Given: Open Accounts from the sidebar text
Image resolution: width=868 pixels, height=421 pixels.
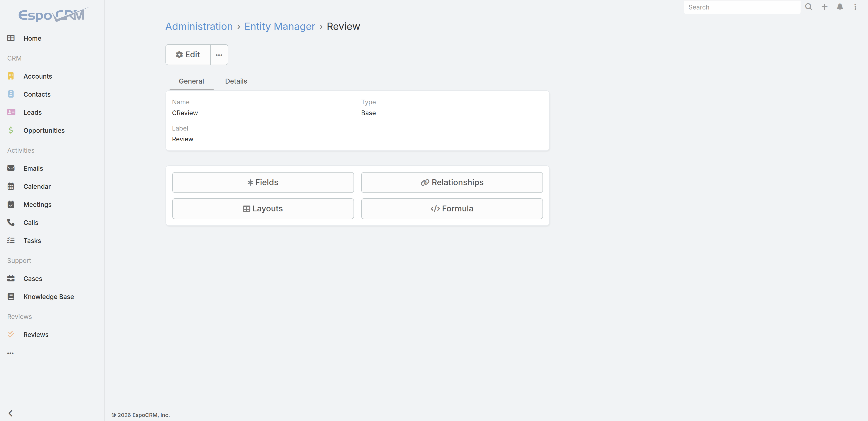Looking at the screenshot, I should tap(38, 76).
